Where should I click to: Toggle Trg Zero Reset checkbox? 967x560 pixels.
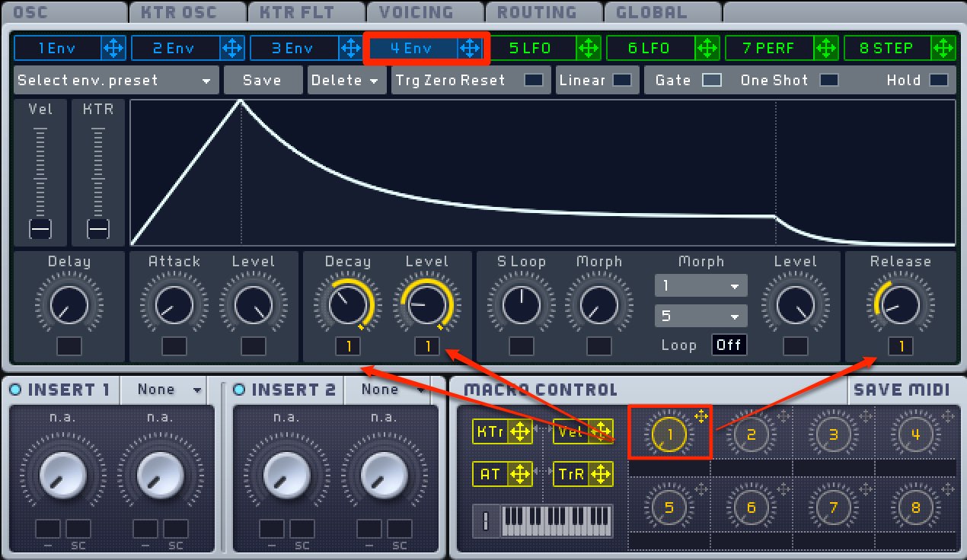coord(535,80)
